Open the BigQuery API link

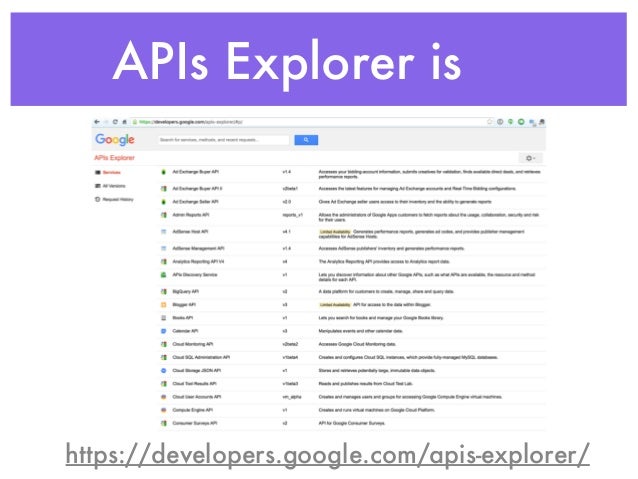[x=186, y=291]
